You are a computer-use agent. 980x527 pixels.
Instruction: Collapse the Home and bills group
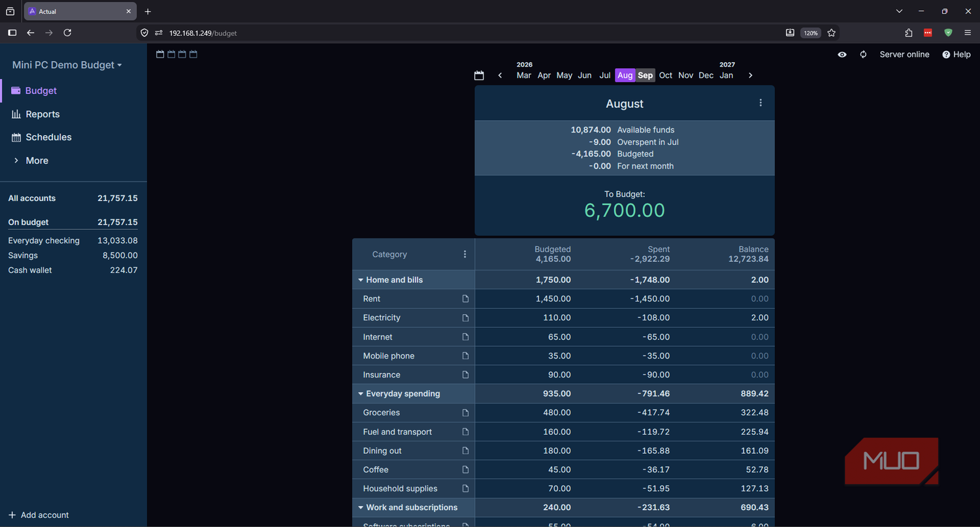[361, 280]
